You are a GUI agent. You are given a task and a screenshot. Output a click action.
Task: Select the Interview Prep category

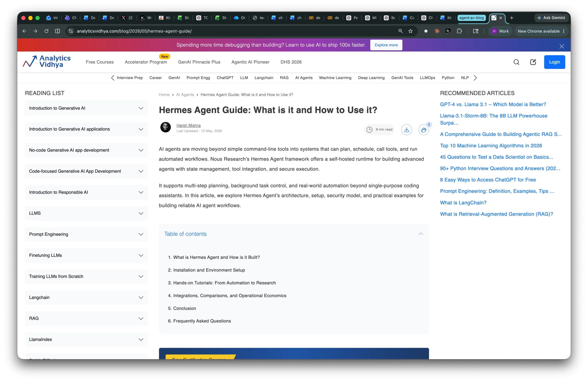point(130,78)
